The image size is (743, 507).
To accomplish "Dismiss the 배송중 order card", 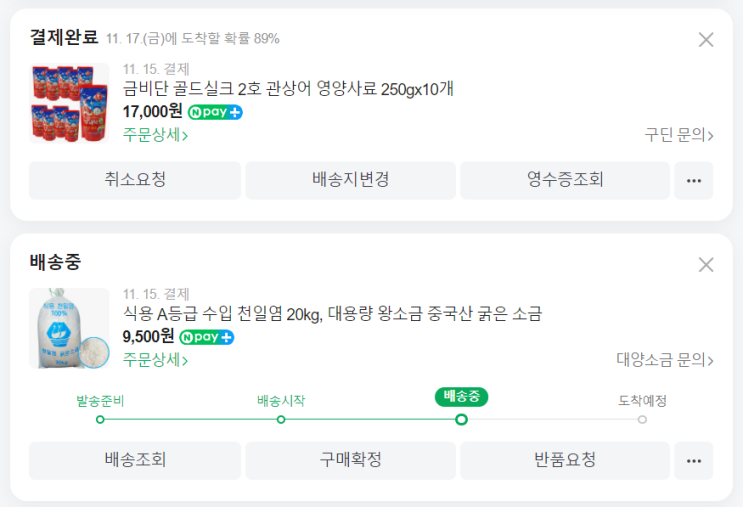I will [x=705, y=265].
